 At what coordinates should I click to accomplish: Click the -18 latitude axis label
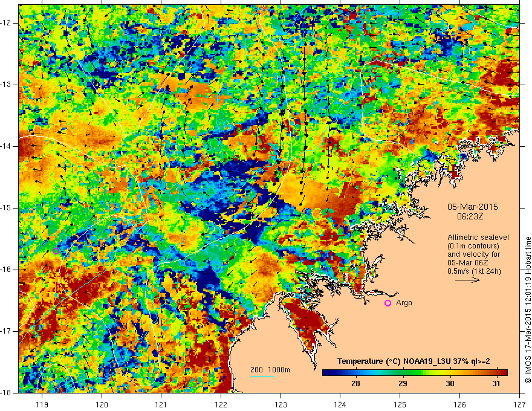(6, 393)
